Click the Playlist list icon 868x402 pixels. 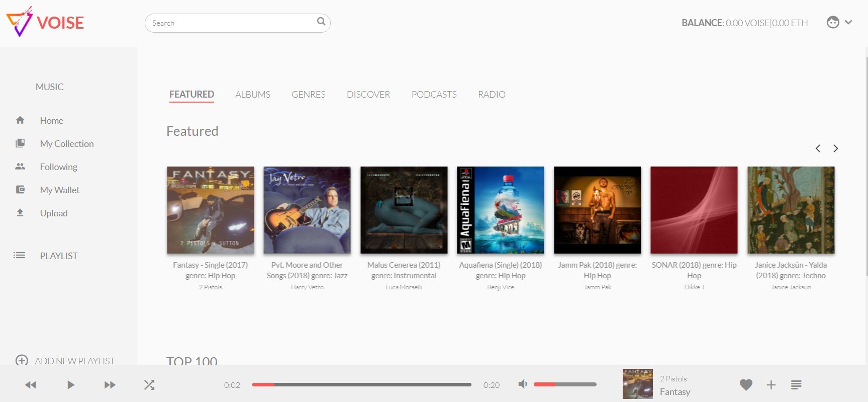[x=19, y=256]
